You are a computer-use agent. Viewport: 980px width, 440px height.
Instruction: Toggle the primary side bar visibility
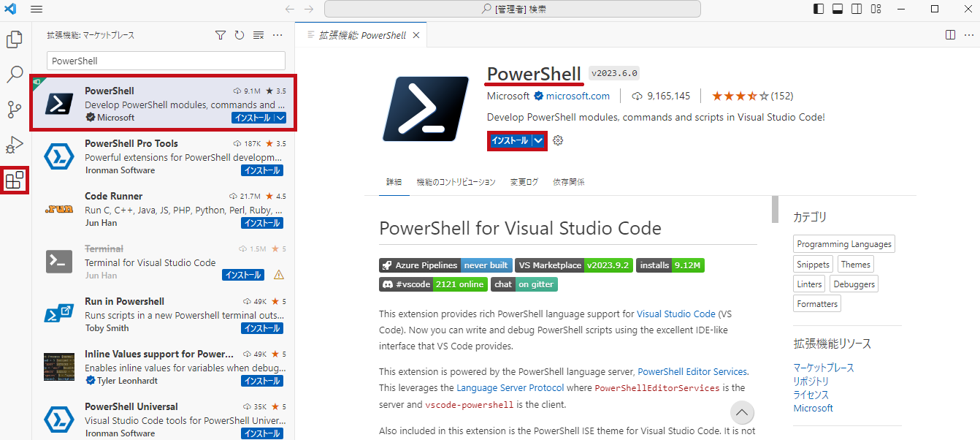click(819, 9)
